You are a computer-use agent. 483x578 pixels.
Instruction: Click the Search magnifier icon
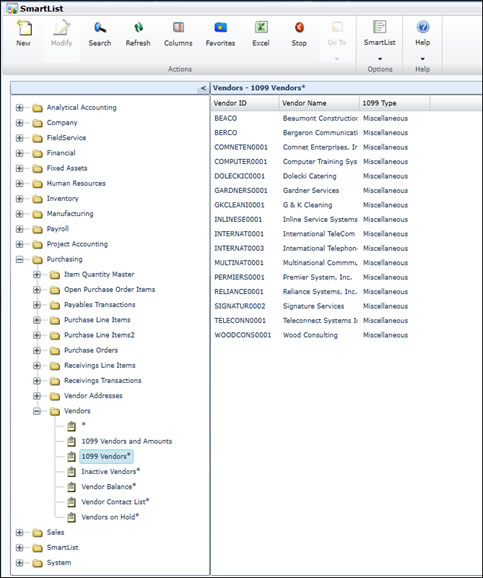100,28
